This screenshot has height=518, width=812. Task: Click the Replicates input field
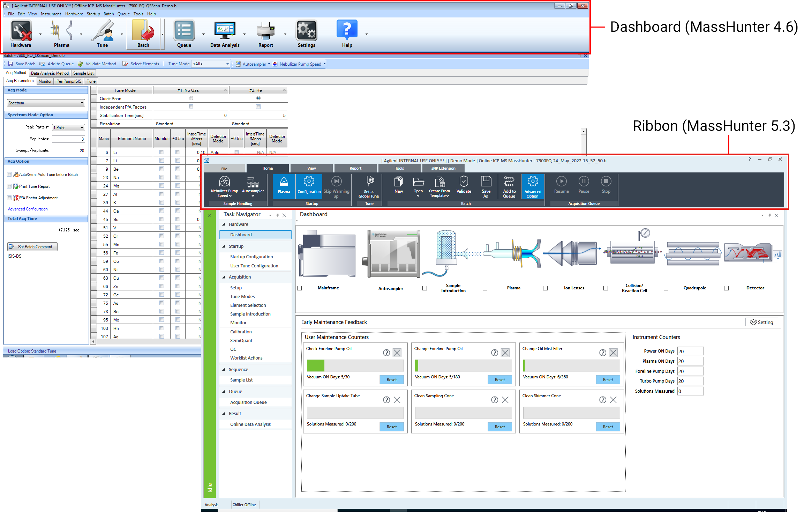tap(68, 139)
